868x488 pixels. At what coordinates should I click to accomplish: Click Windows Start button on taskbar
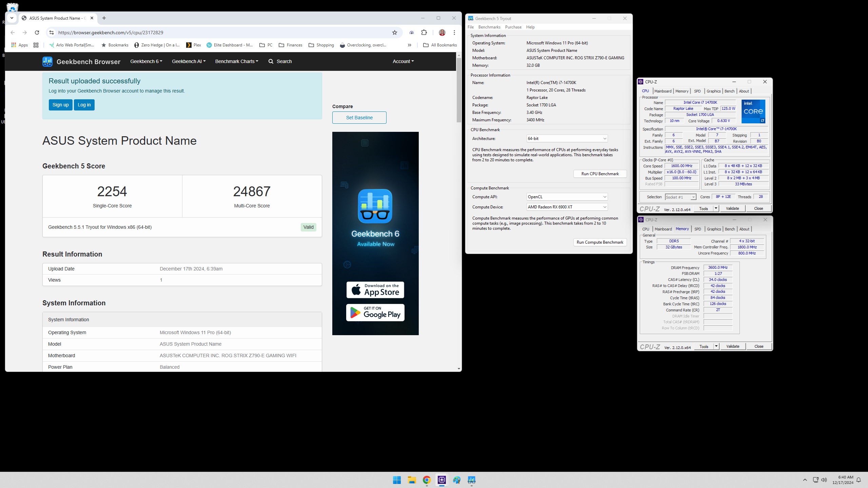[397, 480]
